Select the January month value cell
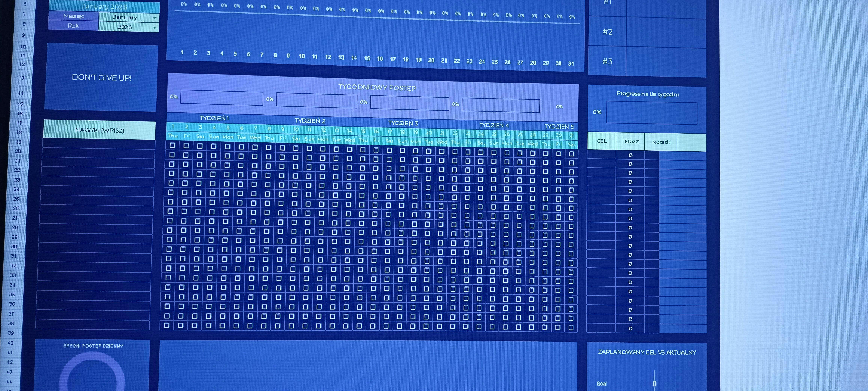This screenshot has width=868, height=391. 125,17
